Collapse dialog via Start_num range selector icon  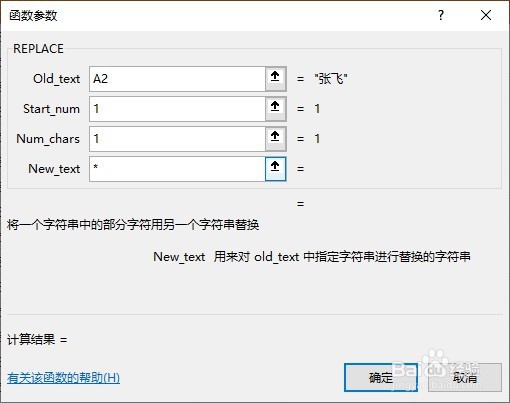275,109
